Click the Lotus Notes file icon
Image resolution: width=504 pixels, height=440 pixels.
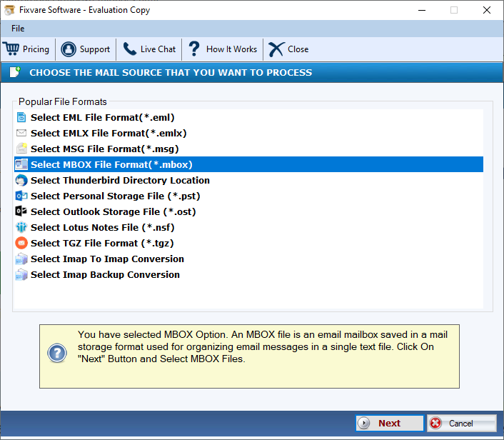(21, 227)
